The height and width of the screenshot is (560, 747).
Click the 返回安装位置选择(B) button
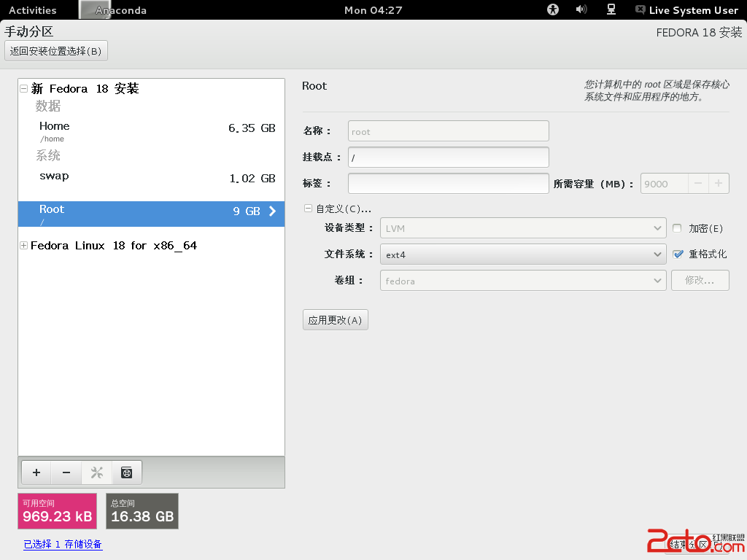(x=55, y=51)
